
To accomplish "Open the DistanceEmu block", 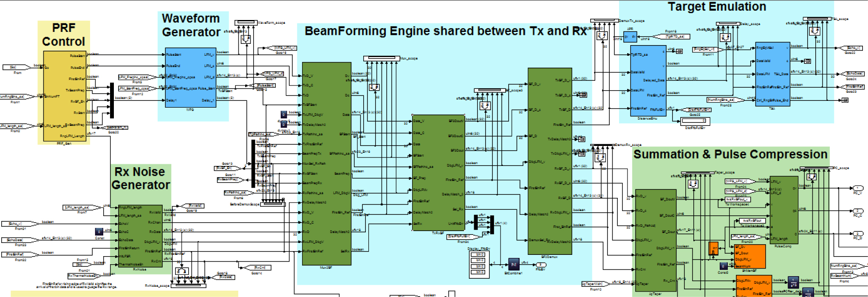I will pyautogui.click(x=647, y=81).
